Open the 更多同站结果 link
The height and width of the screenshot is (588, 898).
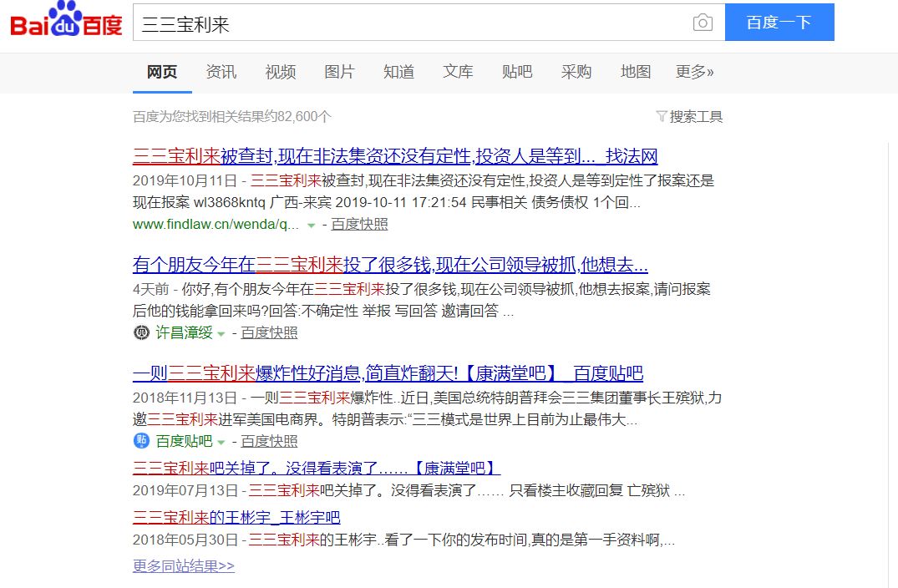(183, 566)
